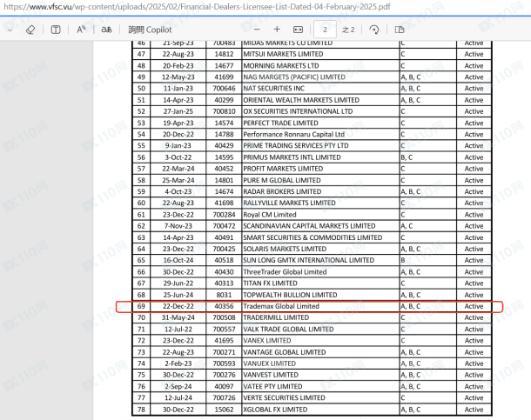The image size is (531, 420).
Task: Click 'PURE M GLOBAL LIMITED' cell
Action: (320, 180)
